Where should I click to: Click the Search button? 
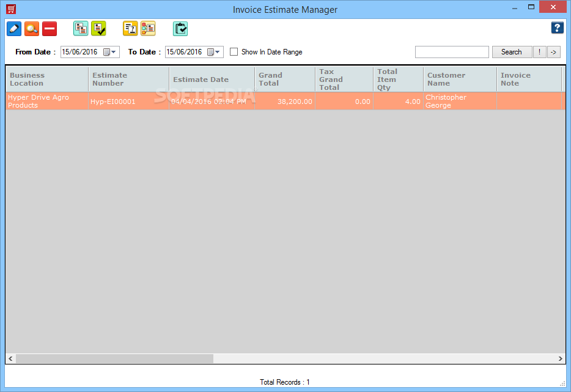tap(512, 52)
